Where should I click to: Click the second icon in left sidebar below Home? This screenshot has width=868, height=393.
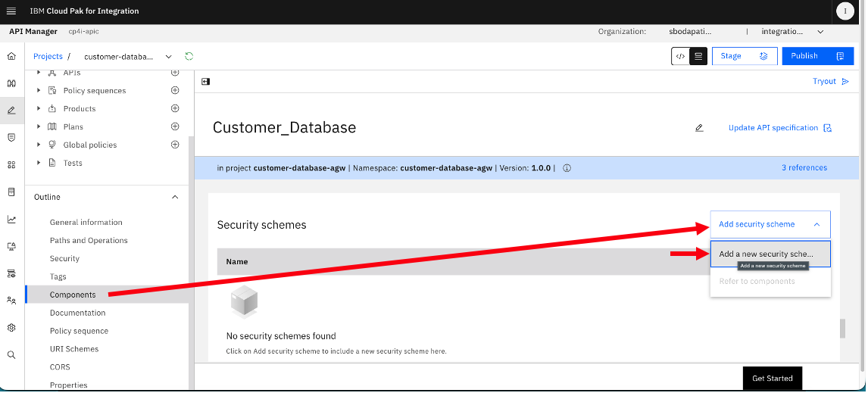click(11, 83)
